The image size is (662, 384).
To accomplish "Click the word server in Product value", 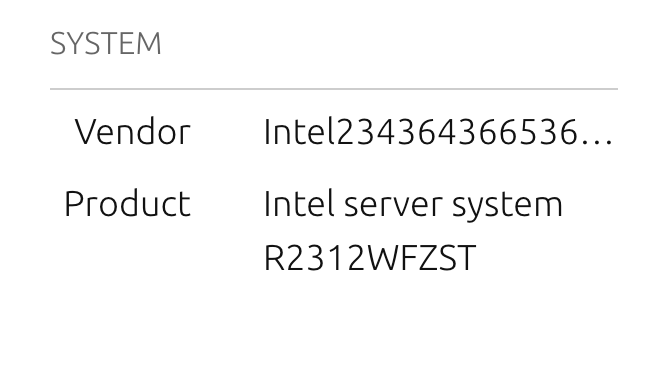I will tap(393, 206).
